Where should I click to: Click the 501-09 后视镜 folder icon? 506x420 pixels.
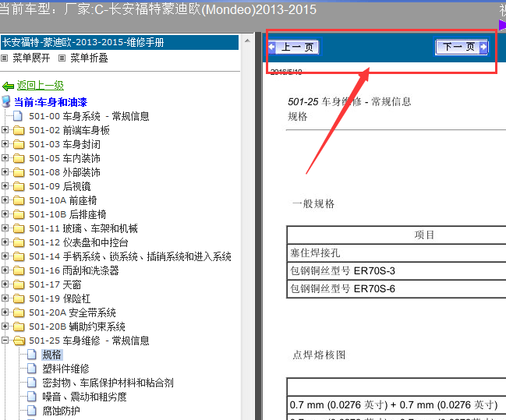(x=19, y=186)
